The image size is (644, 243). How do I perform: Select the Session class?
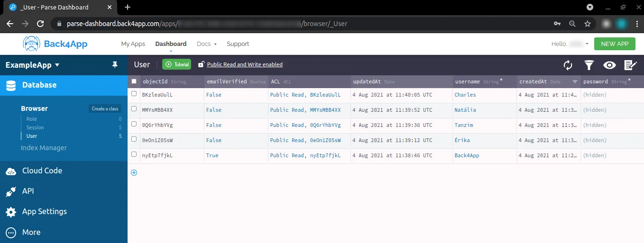35,127
